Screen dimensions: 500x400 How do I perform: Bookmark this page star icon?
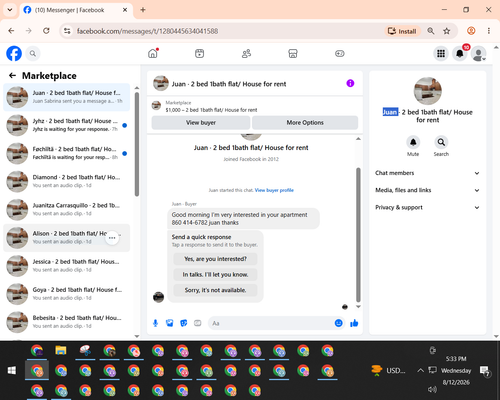tap(447, 31)
